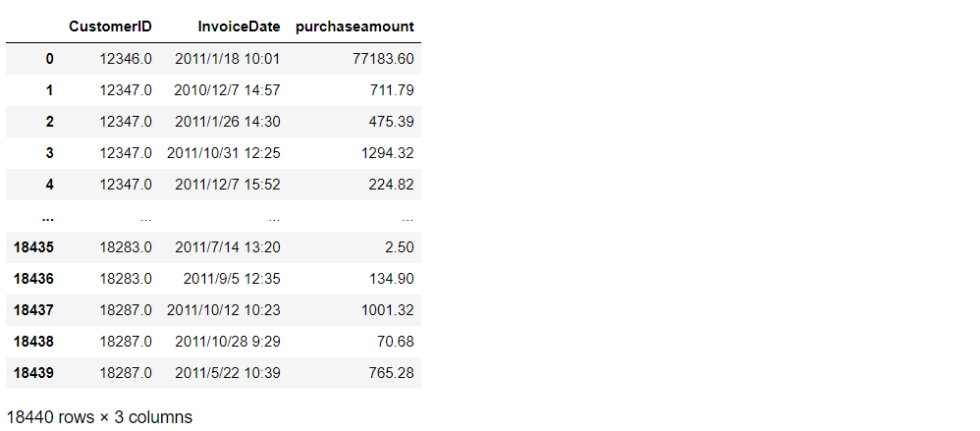This screenshot has height=431, width=980.
Task: Click the CustomerID column header
Action: coord(110,27)
